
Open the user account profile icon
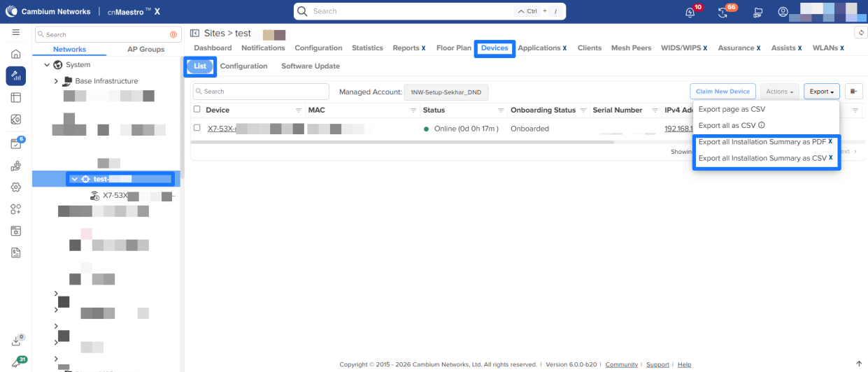pos(783,12)
